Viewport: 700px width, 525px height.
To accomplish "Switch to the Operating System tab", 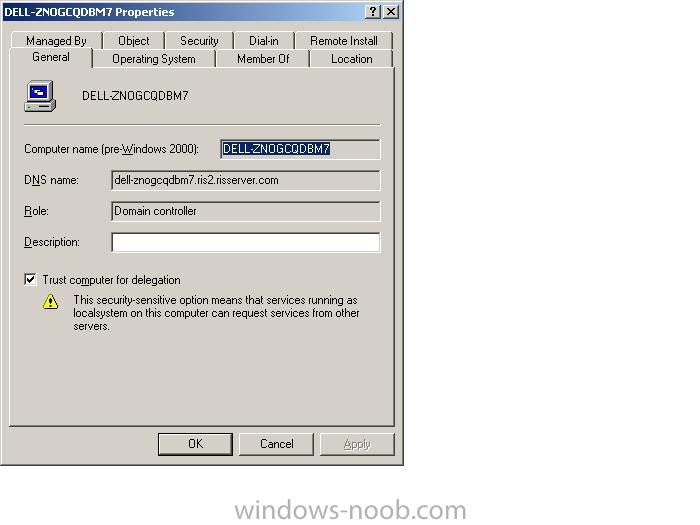I will pyautogui.click(x=154, y=59).
